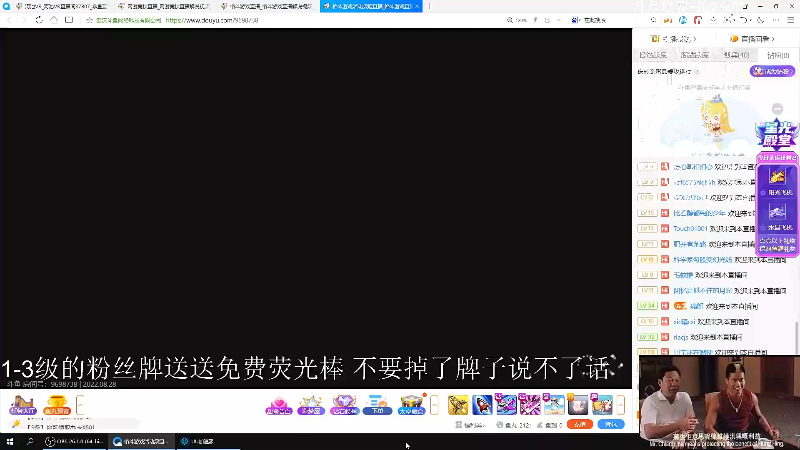Select the second gift card in the purple side panel

point(777,216)
